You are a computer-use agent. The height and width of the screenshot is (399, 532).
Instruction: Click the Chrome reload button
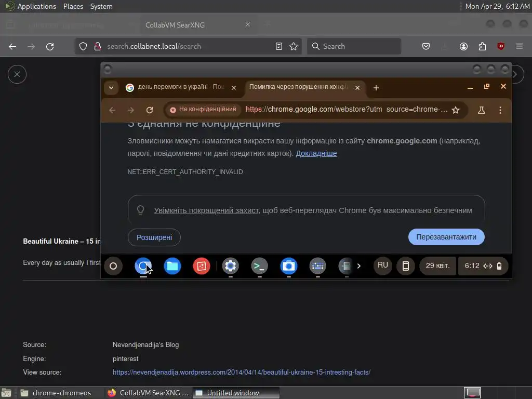(x=150, y=110)
